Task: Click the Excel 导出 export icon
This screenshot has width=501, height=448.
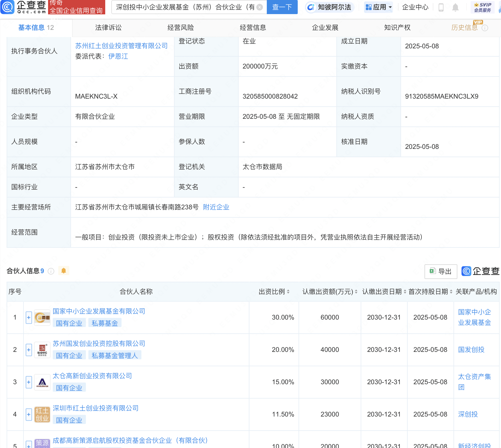Action: click(433, 272)
